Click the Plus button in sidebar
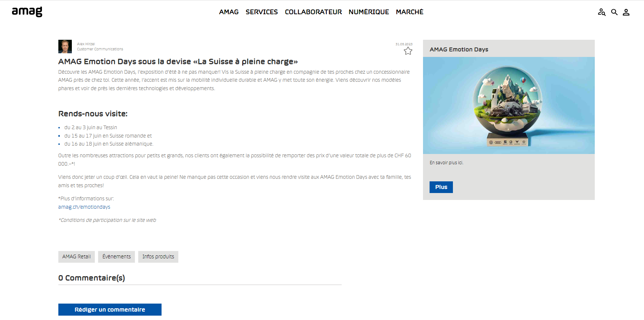The image size is (644, 320). (x=441, y=187)
